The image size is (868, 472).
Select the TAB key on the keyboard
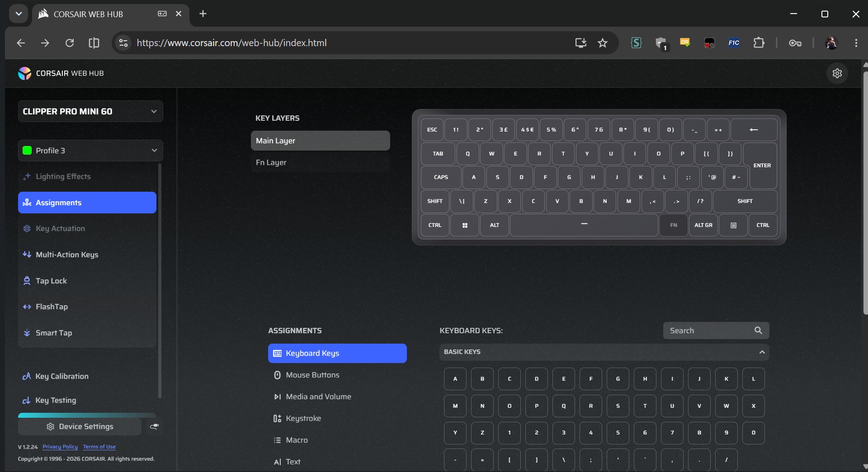(x=438, y=154)
